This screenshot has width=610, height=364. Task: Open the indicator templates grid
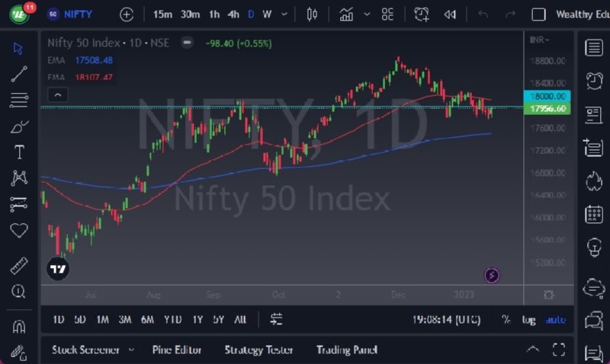(387, 14)
